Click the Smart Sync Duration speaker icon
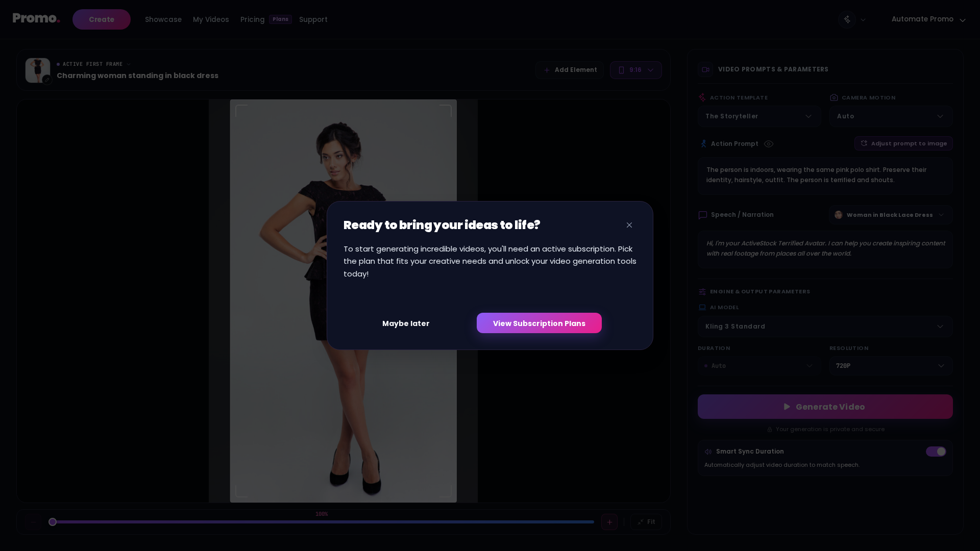This screenshot has width=980, height=551. pyautogui.click(x=708, y=452)
